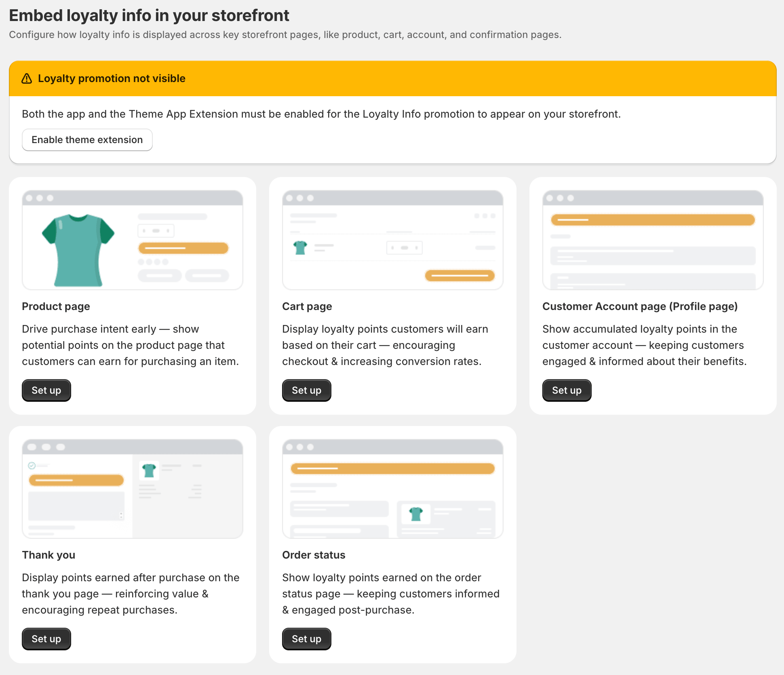Open the Cart page preview illustration
Screen dimensions: 784x675
(x=393, y=240)
